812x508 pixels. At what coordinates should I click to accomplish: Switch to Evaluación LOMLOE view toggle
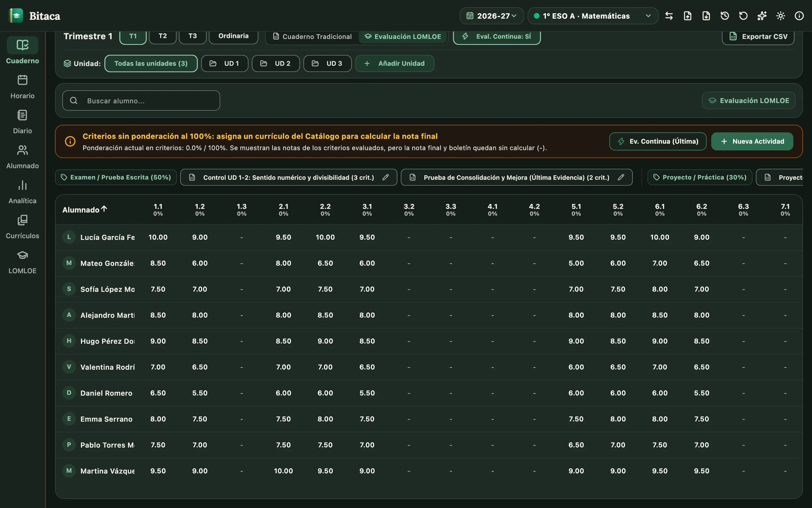403,36
